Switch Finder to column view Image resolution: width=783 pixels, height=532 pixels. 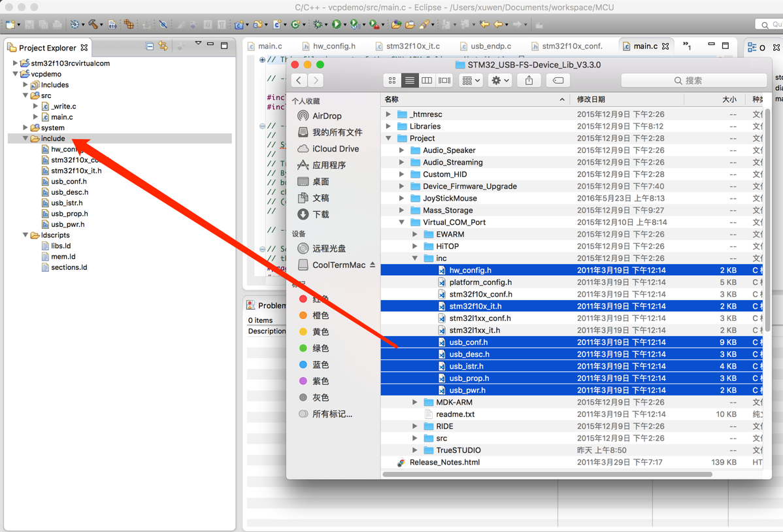[x=427, y=80]
